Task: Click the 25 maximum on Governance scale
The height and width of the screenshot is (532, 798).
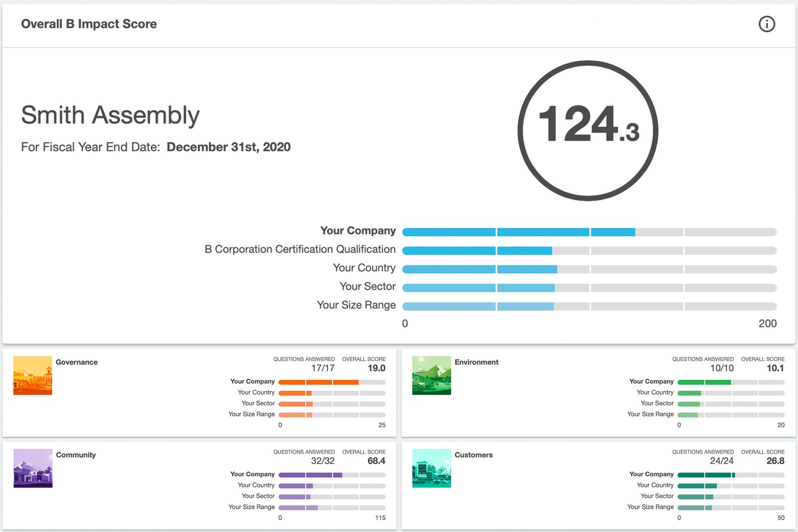Action: point(382,425)
